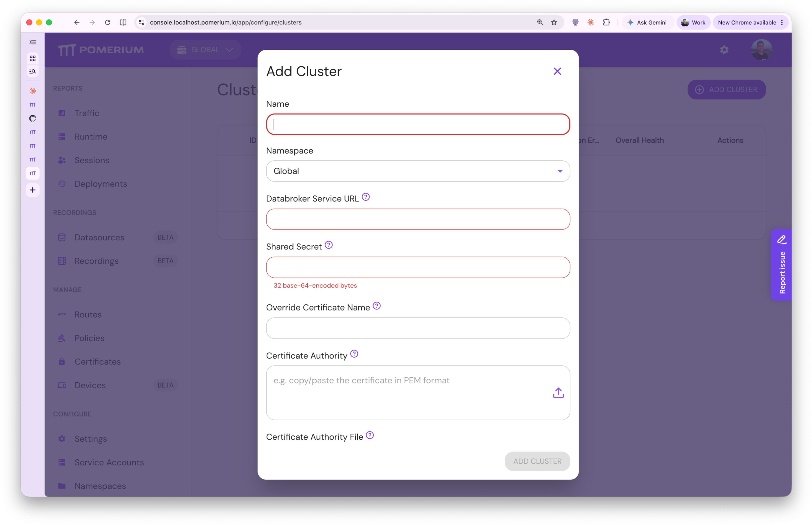Screen dimensions: 812x525
Task: Toggle the browser split view icon
Action: [x=123, y=23]
